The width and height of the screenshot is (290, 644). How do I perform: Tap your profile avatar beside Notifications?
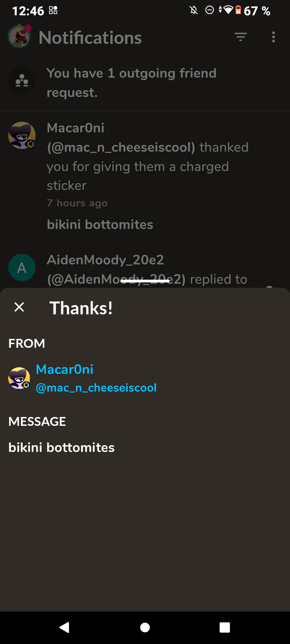(19, 37)
